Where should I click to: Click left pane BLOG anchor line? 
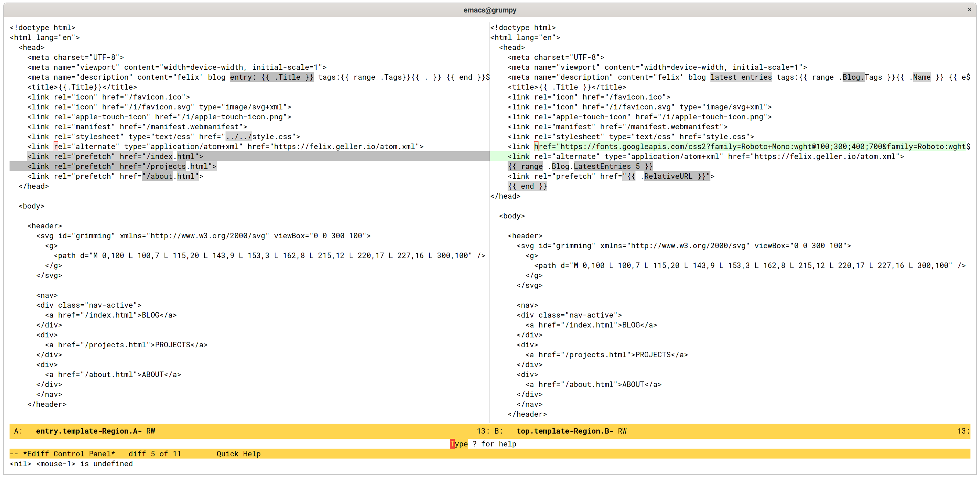click(111, 315)
